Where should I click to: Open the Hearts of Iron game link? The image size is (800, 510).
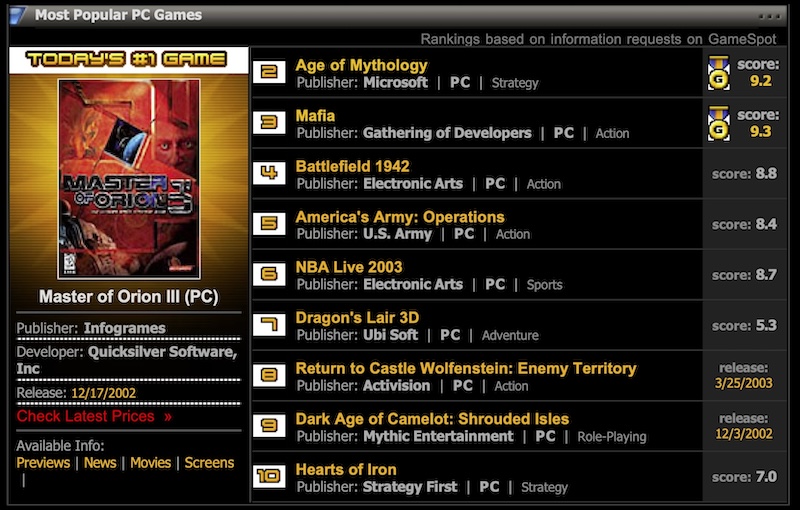(346, 470)
